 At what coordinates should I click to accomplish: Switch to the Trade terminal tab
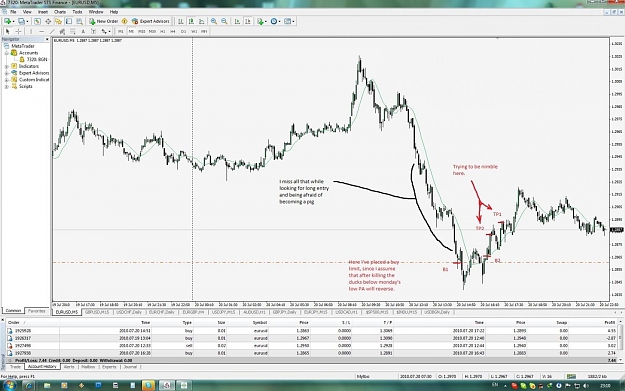(x=15, y=367)
